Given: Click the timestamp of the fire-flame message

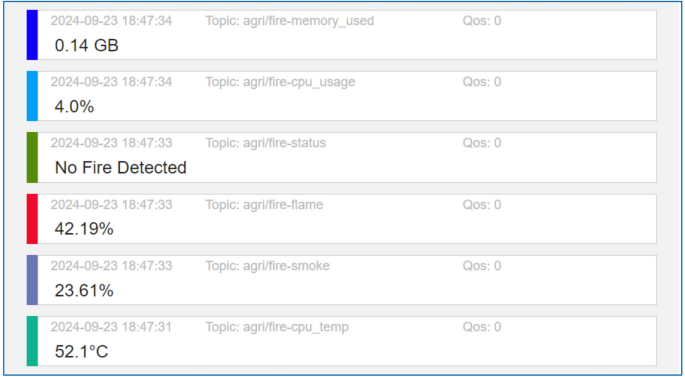Looking at the screenshot, I should point(111,205).
